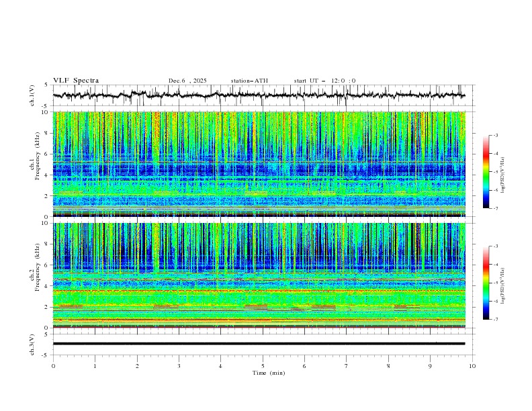Click the "6" tick on the time axis

(304, 366)
